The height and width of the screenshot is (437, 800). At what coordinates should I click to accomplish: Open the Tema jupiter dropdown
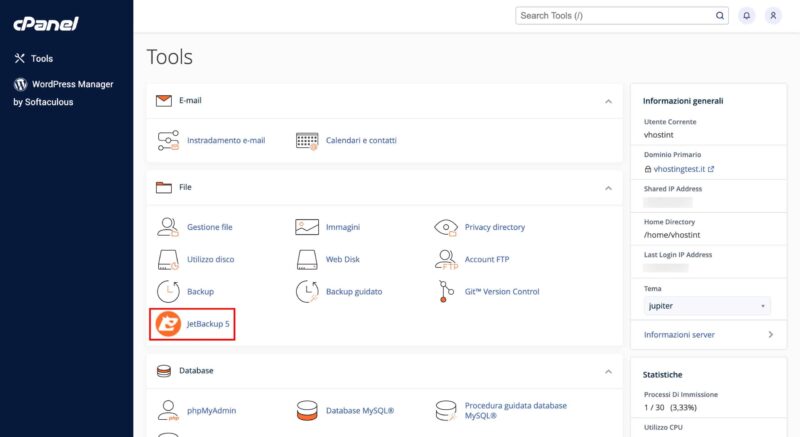click(x=707, y=306)
